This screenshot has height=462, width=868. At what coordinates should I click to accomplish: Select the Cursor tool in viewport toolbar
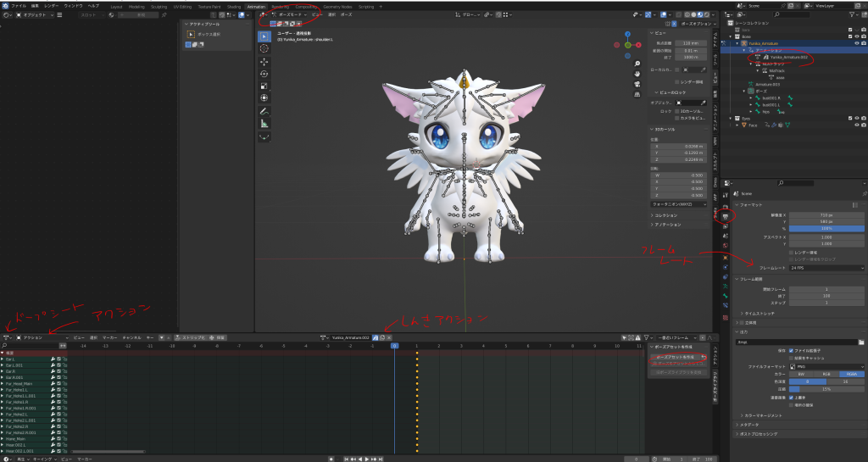[x=264, y=49]
